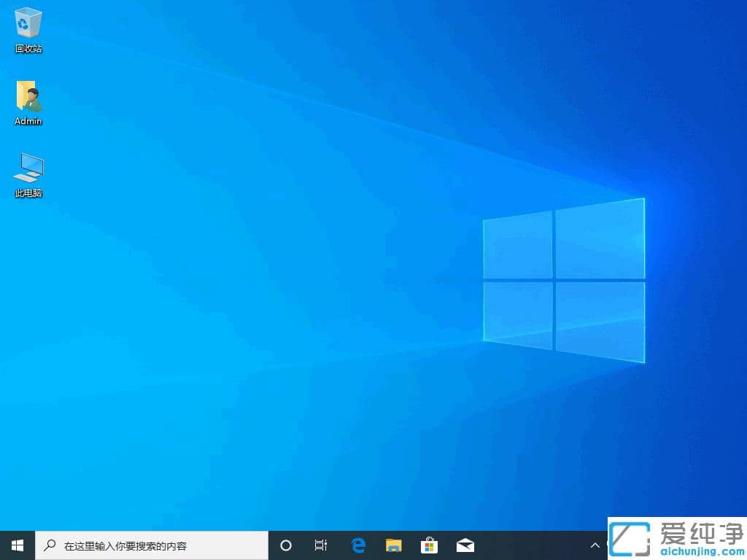
Task: Open the Microsoft Store app
Action: point(429,545)
